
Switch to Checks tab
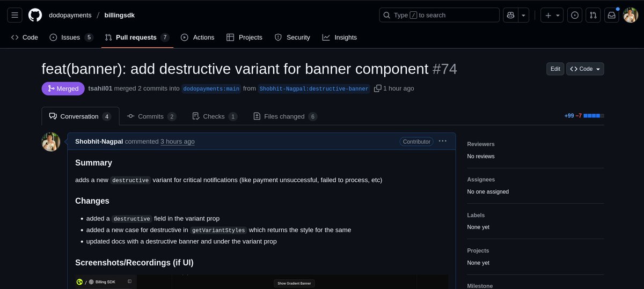coord(215,116)
